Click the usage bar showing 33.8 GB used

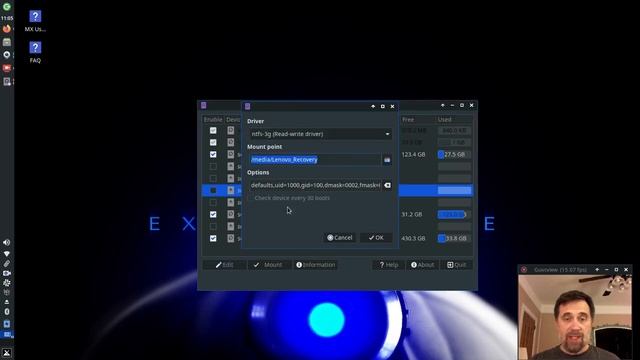[x=454, y=238]
